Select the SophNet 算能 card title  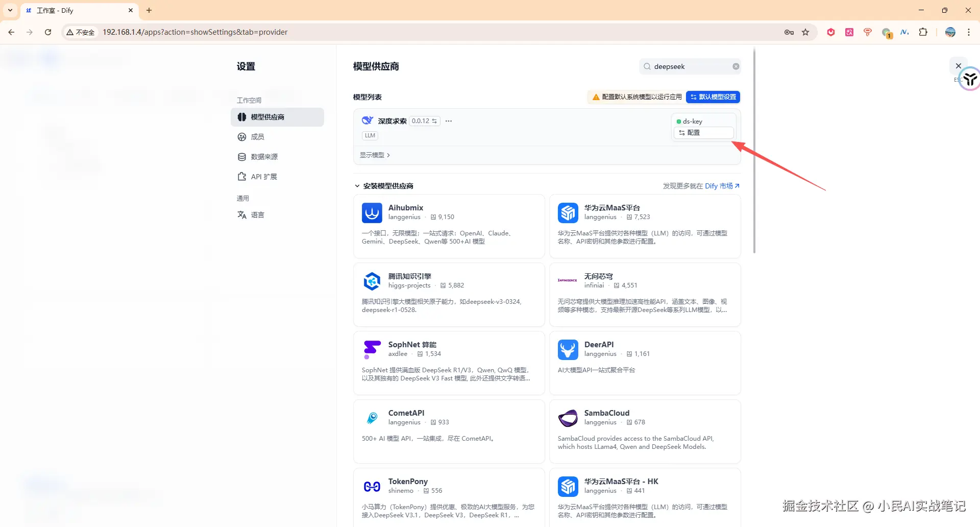click(412, 345)
